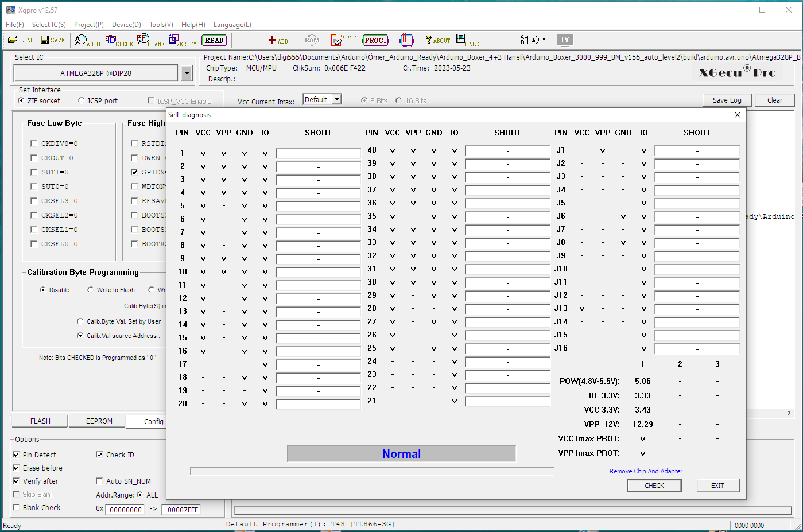Image resolution: width=803 pixels, height=532 pixels.
Task: Expand the Select IC chip dropdown arrow
Action: point(187,73)
